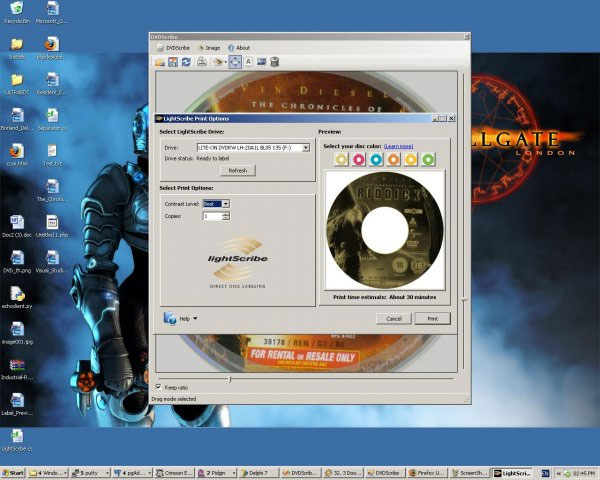Click the Label_Prev... desktop icon

(x=16, y=405)
